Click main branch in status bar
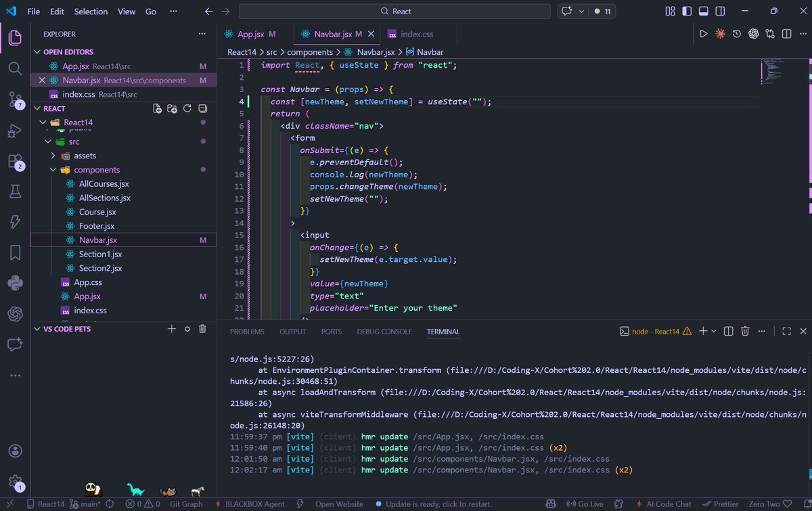 tap(85, 504)
